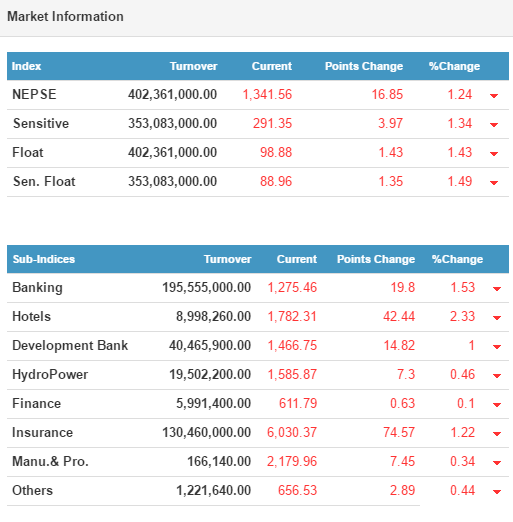Click the red arrow next to Float index
The height and width of the screenshot is (522, 513).
pos(494,154)
